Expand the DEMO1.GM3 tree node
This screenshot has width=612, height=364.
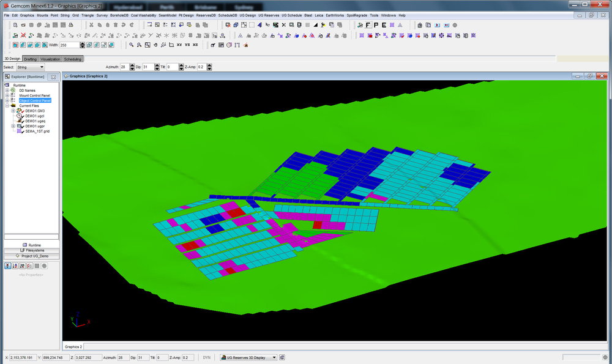[13, 111]
